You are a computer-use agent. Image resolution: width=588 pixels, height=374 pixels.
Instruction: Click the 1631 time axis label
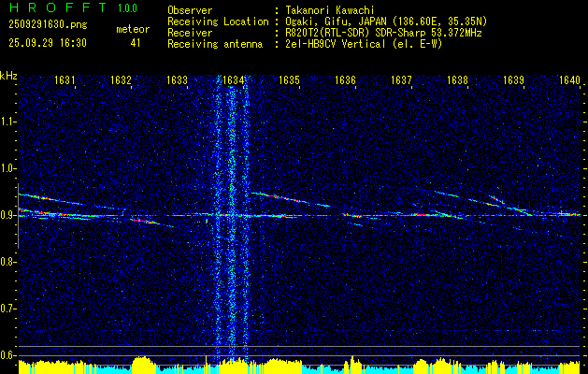65,80
